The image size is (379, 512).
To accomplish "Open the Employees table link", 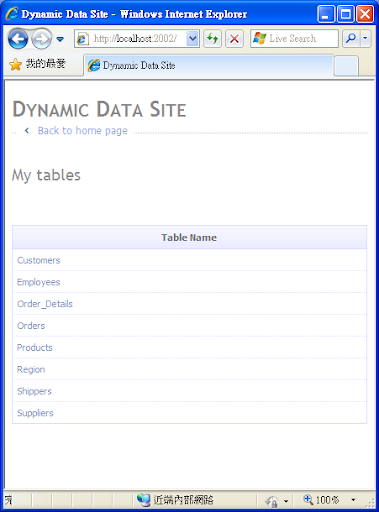I will click(39, 282).
